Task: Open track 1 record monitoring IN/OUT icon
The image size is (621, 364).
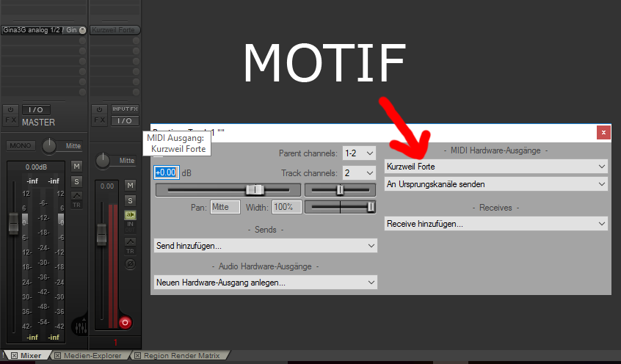Action: click(130, 227)
